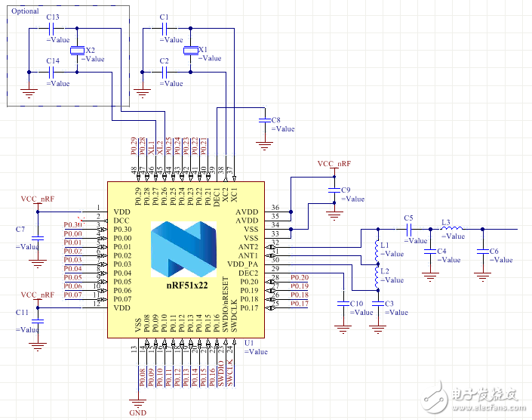This screenshot has width=532, height=420.
Task: Click the red XL1 net label
Action: click(152, 148)
